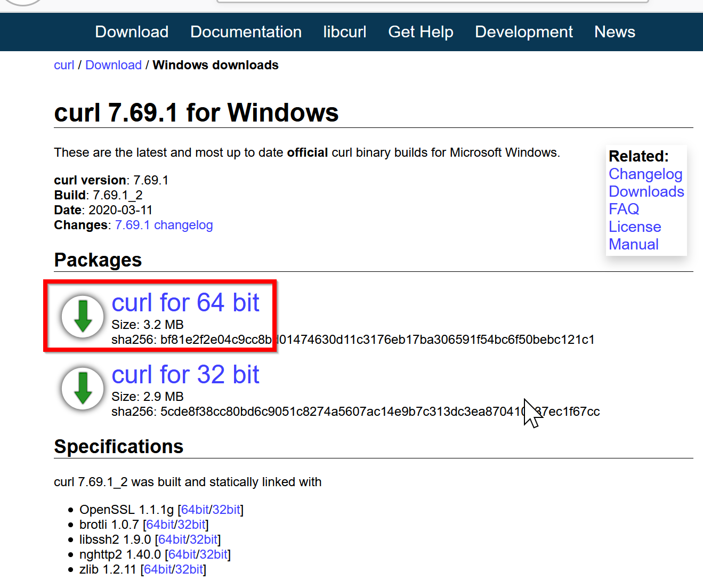The width and height of the screenshot is (703, 588).
Task: Click the 'Specifications' heading
Action: [x=119, y=447]
